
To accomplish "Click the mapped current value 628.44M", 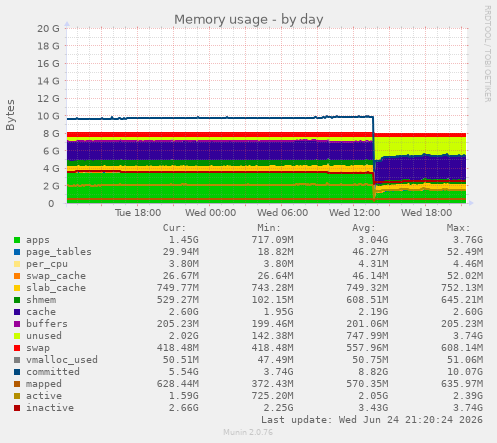I will pyautogui.click(x=177, y=384).
